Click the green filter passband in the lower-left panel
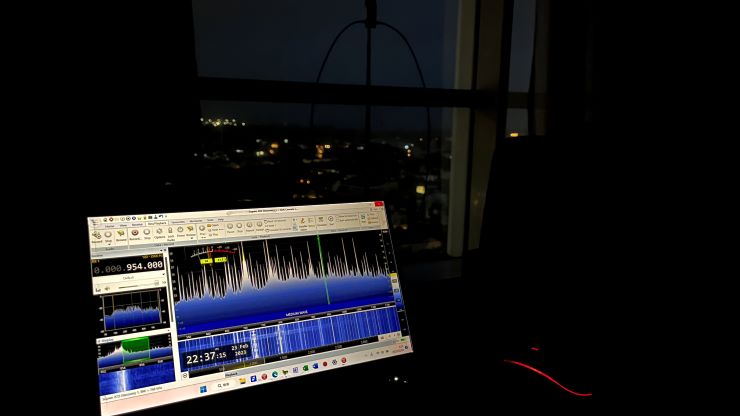 pos(136,350)
